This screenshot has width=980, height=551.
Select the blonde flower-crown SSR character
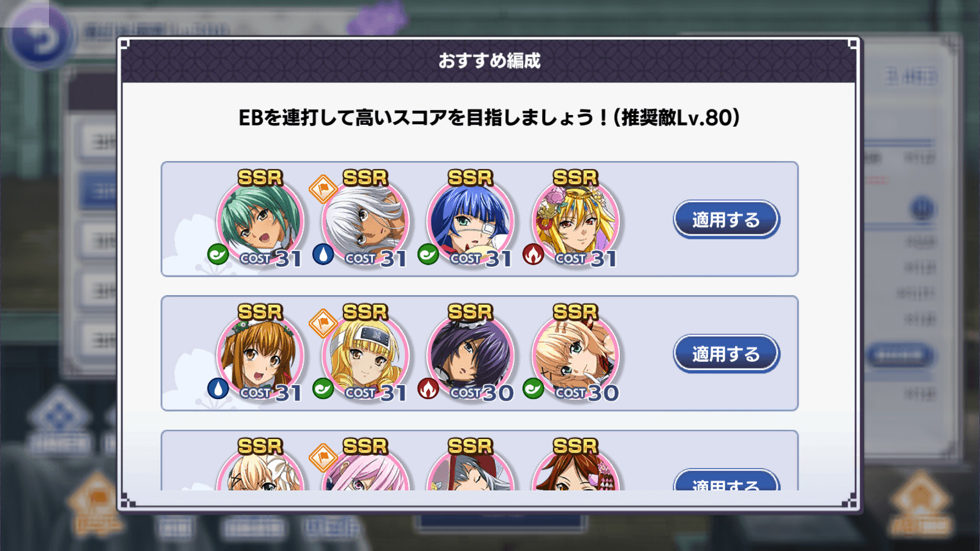coord(576,220)
